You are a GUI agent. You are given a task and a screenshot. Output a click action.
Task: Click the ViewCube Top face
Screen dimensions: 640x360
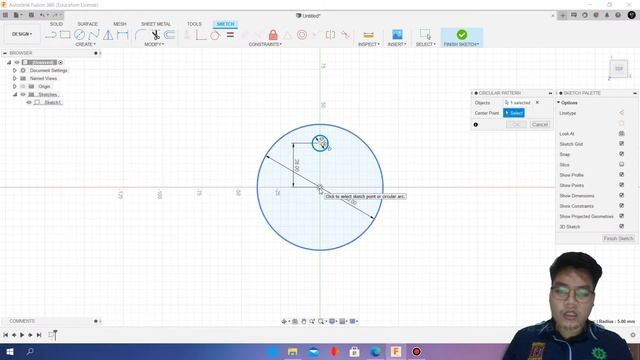619,69
